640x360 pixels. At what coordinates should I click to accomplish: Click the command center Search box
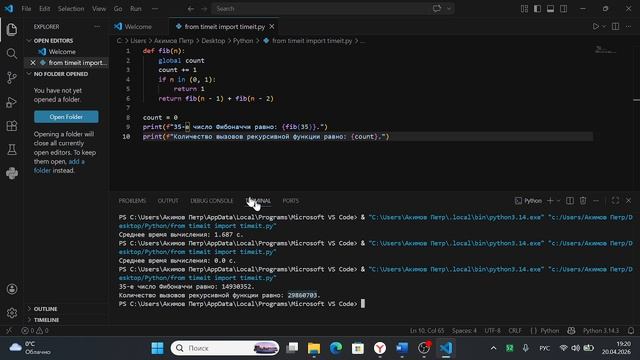tap(320, 9)
